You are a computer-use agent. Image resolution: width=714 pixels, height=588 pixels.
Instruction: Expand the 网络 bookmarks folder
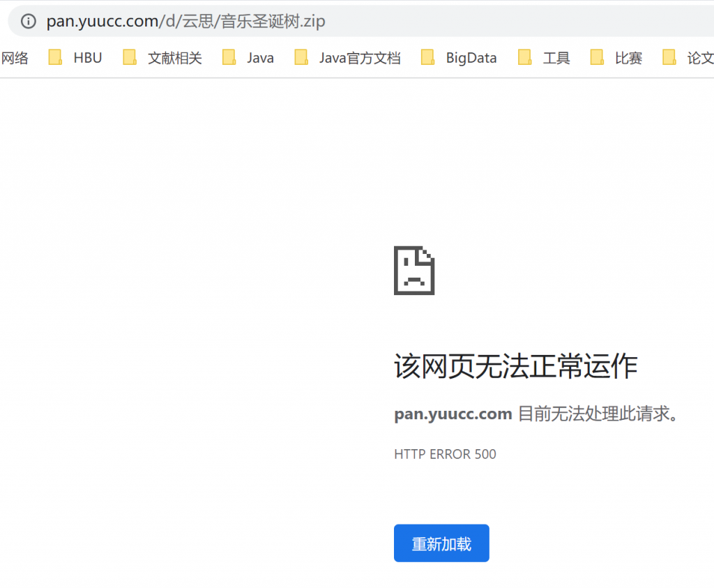pyautogui.click(x=16, y=58)
